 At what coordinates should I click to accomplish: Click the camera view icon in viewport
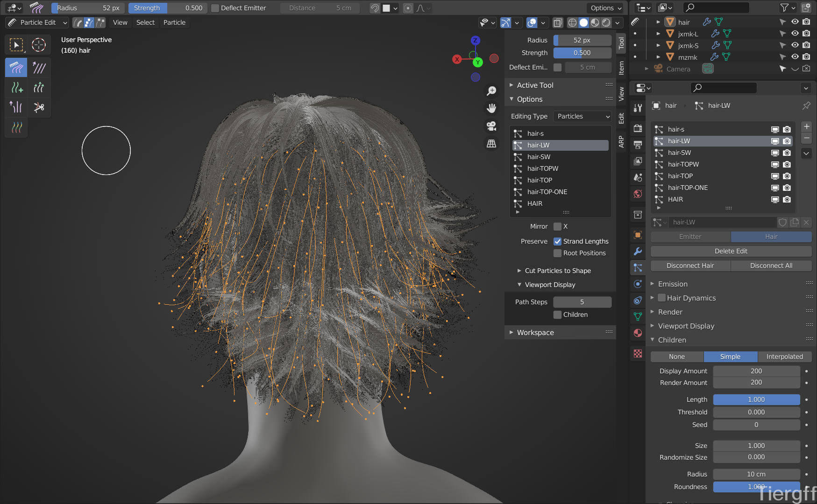pyautogui.click(x=491, y=126)
